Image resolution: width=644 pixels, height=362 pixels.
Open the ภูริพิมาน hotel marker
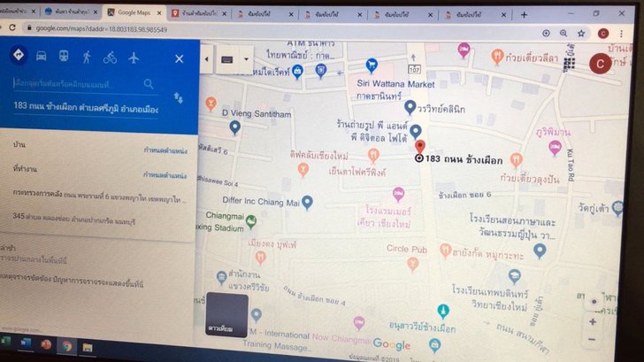click(x=555, y=148)
